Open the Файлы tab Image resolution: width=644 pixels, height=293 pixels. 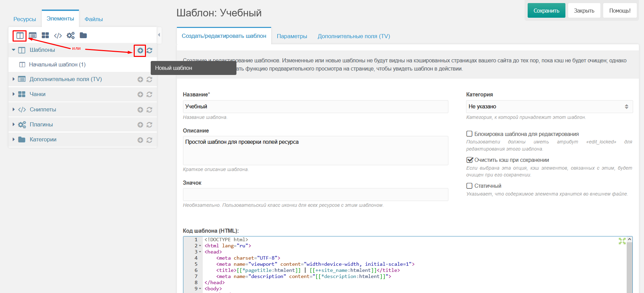tap(94, 19)
